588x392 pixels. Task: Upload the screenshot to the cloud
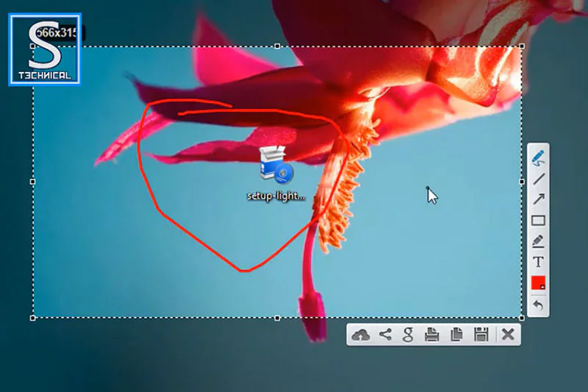pos(360,335)
